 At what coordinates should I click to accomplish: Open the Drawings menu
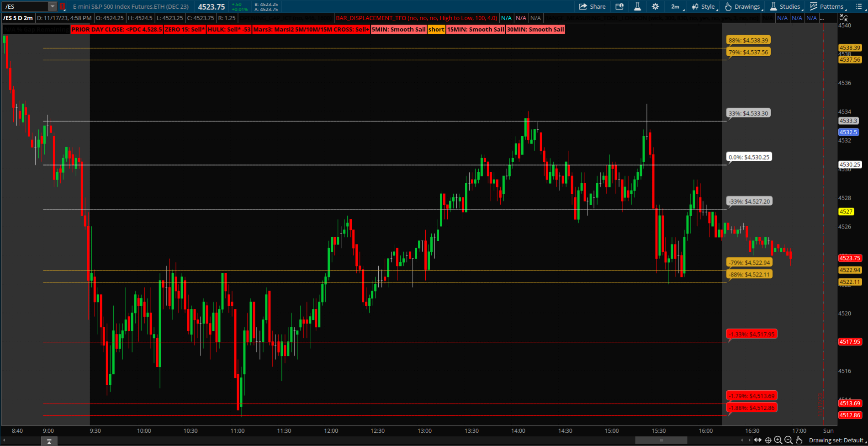coord(742,6)
